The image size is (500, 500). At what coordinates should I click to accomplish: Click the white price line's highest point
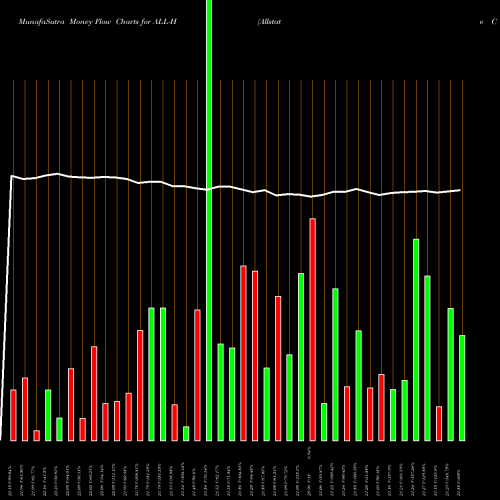(x=58, y=173)
